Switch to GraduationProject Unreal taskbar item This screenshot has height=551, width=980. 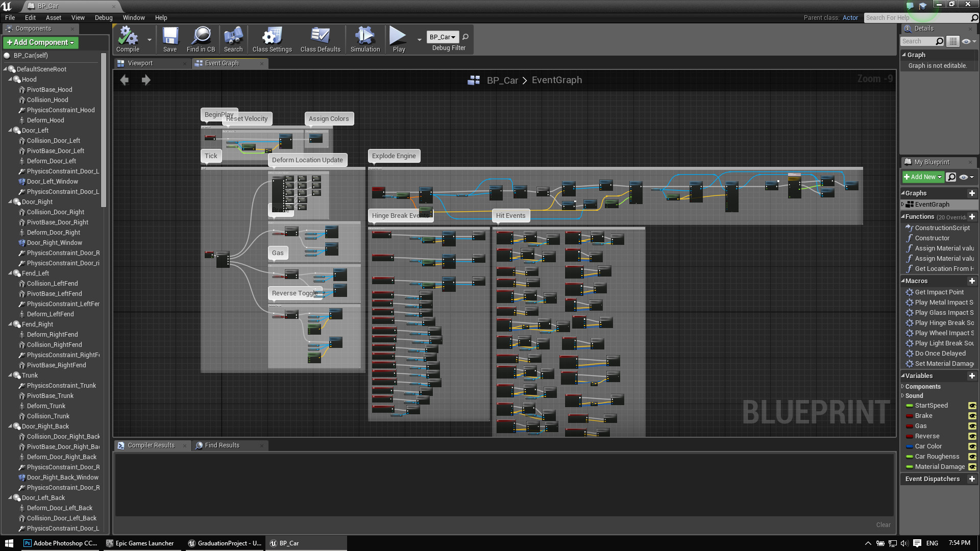pos(225,543)
